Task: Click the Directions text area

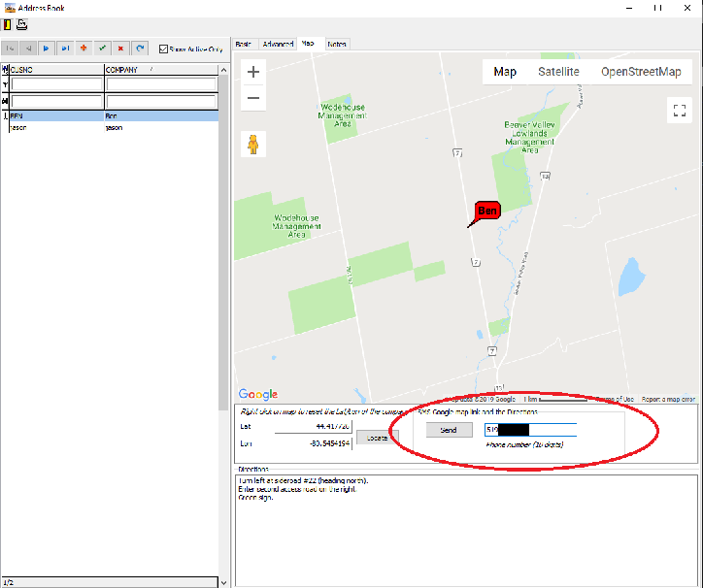Action: 466,530
